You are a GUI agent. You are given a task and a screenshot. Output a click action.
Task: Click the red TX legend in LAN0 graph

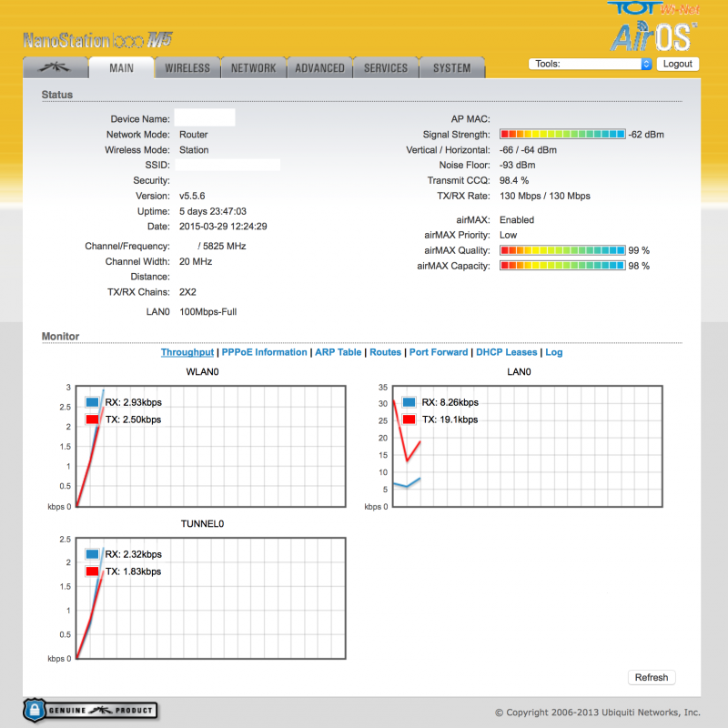409,420
